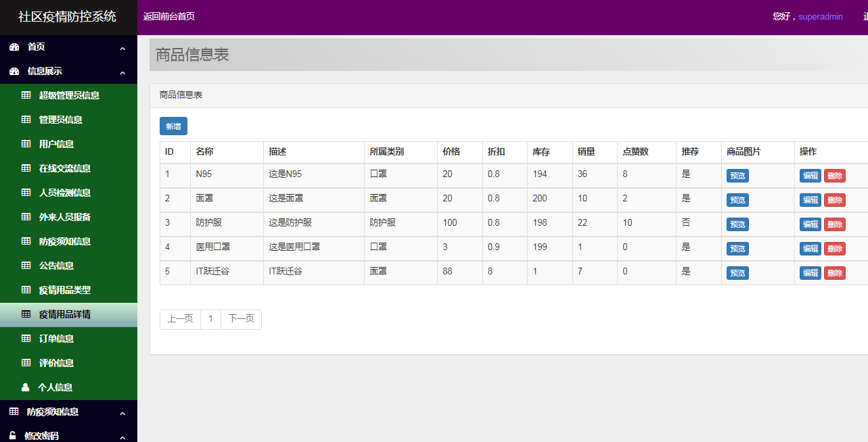Open 个人信息 in the sidebar
The image size is (868, 442).
68,387
